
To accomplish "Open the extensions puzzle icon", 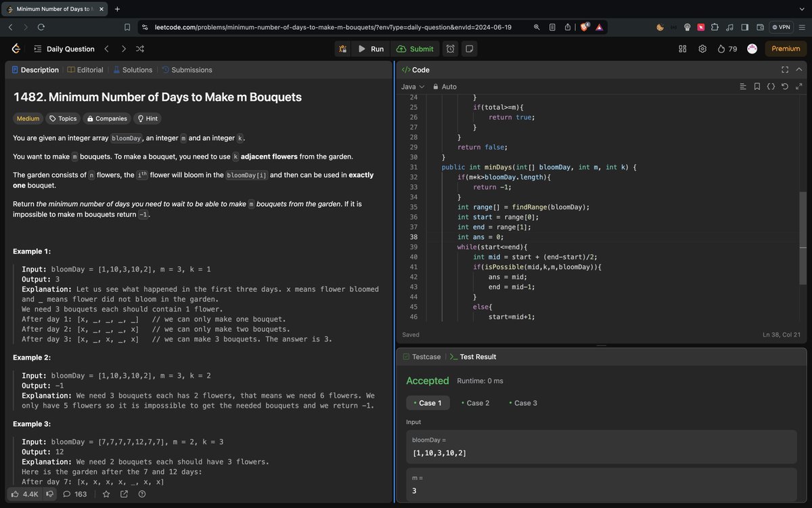I will [715, 27].
